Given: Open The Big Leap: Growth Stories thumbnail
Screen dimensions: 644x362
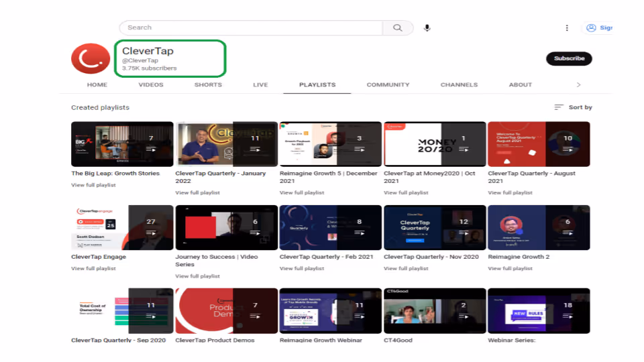Looking at the screenshot, I should (122, 144).
